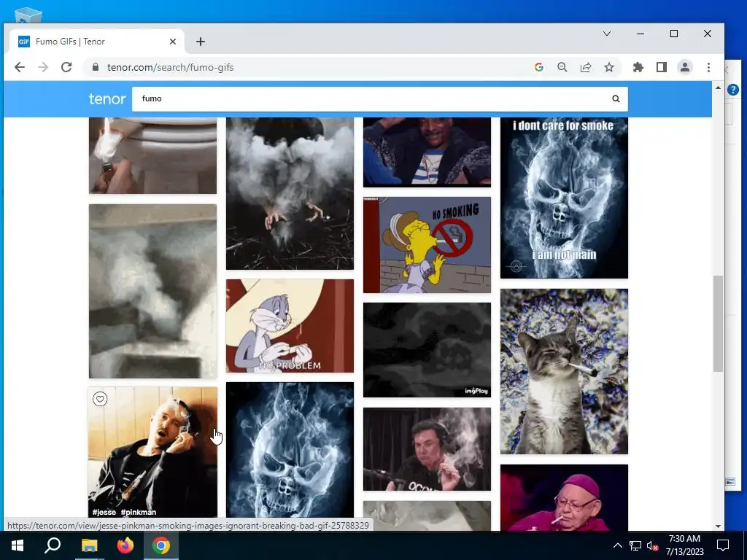Open the man smoking at podcast microphone GIF

pos(427,449)
